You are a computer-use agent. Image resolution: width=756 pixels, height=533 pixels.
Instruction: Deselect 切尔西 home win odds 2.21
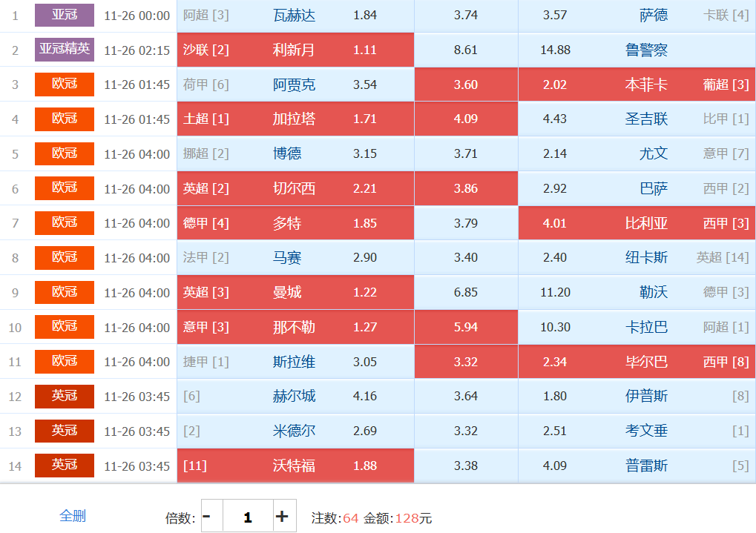[295, 188]
